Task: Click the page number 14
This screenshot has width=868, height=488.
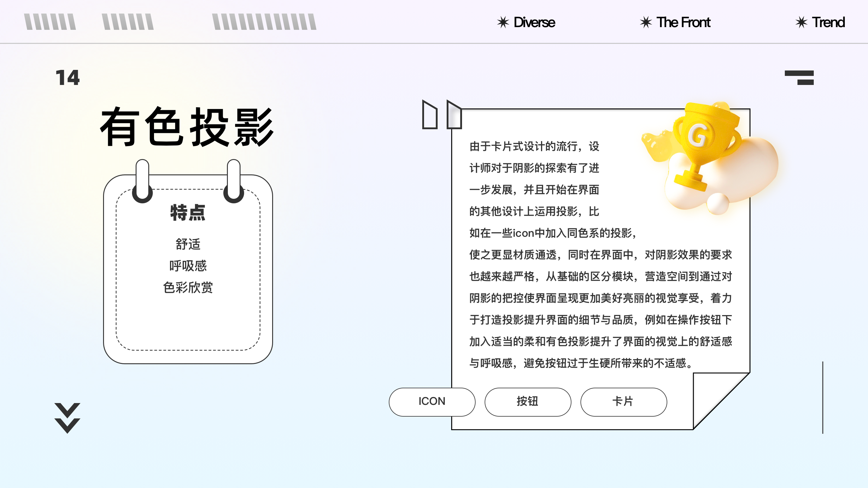Action: tap(68, 77)
